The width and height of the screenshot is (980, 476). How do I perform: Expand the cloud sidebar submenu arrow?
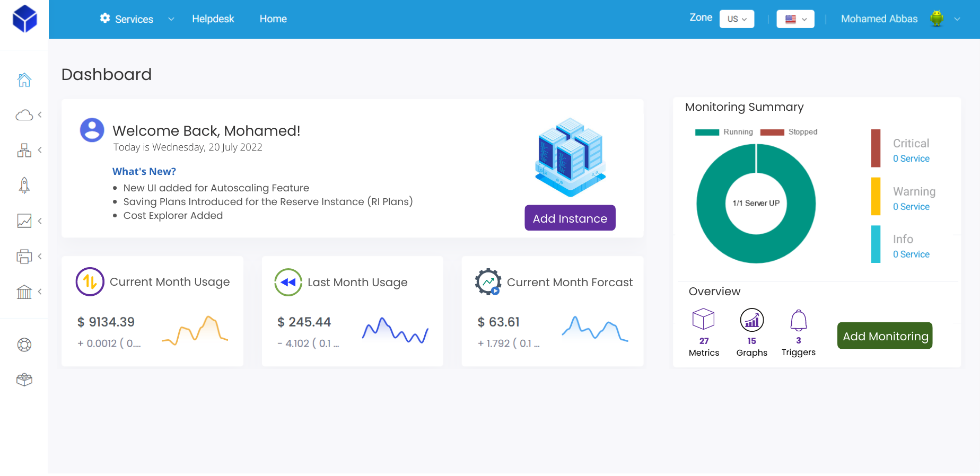(40, 115)
